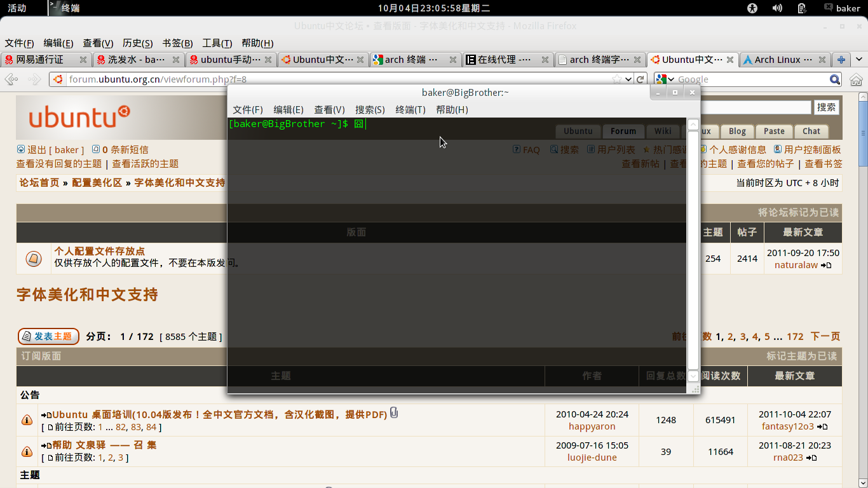Click the site identity favicon in URL bar
Image resolution: width=868 pixels, height=488 pixels.
pyautogui.click(x=58, y=79)
